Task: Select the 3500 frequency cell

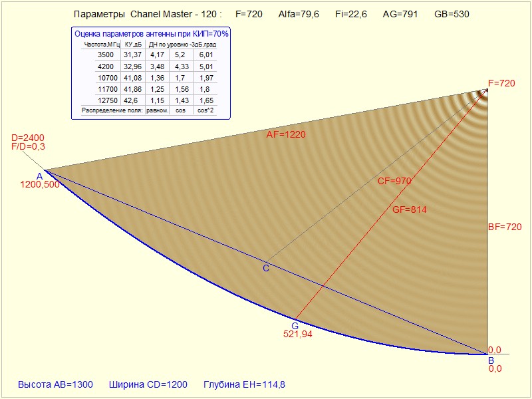Action: pos(106,55)
